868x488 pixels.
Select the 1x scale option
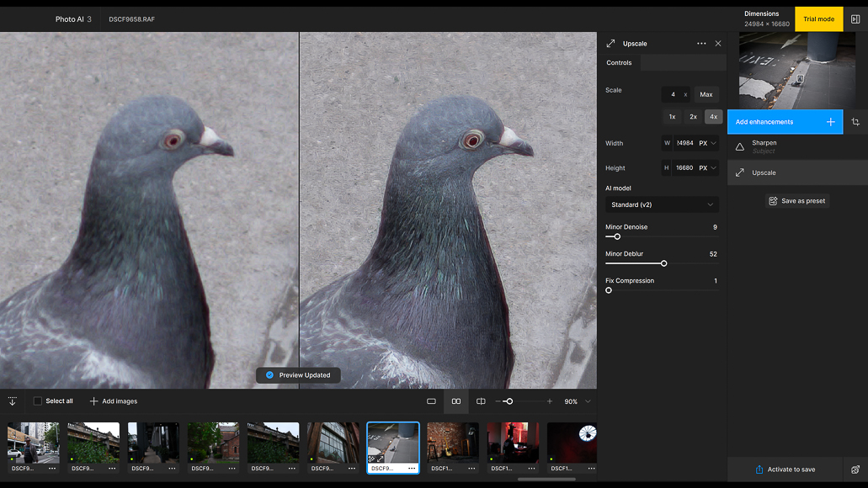[x=672, y=117]
